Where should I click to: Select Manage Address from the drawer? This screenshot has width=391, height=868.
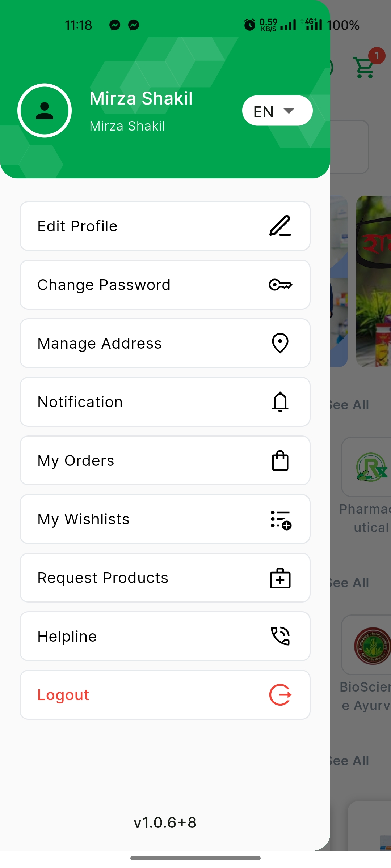coord(100,343)
